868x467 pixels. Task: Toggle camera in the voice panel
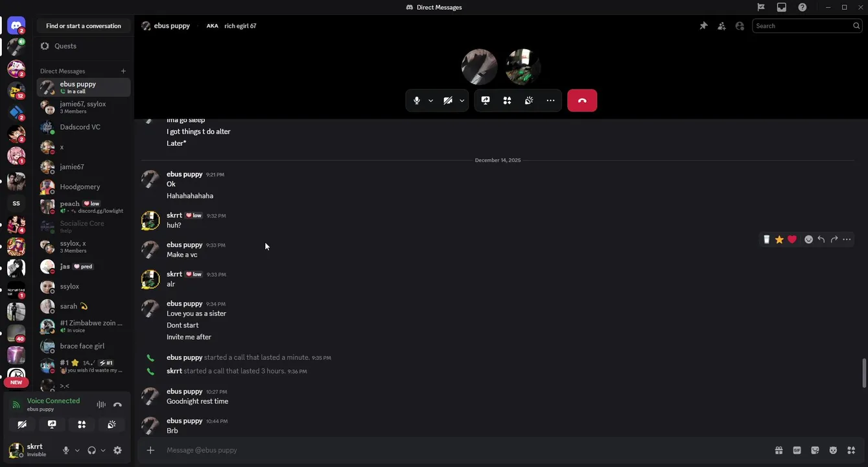coord(22,424)
